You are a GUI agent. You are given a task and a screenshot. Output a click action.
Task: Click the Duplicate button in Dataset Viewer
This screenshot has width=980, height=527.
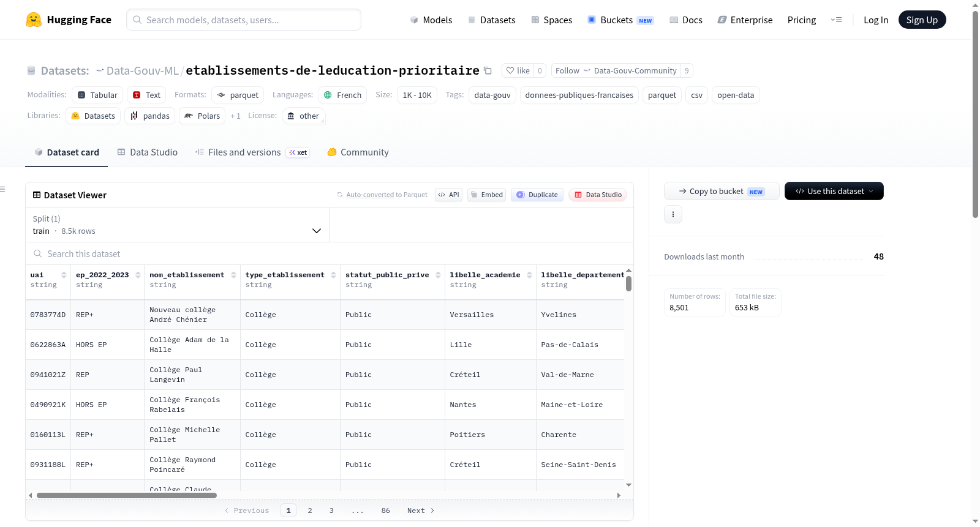click(537, 195)
